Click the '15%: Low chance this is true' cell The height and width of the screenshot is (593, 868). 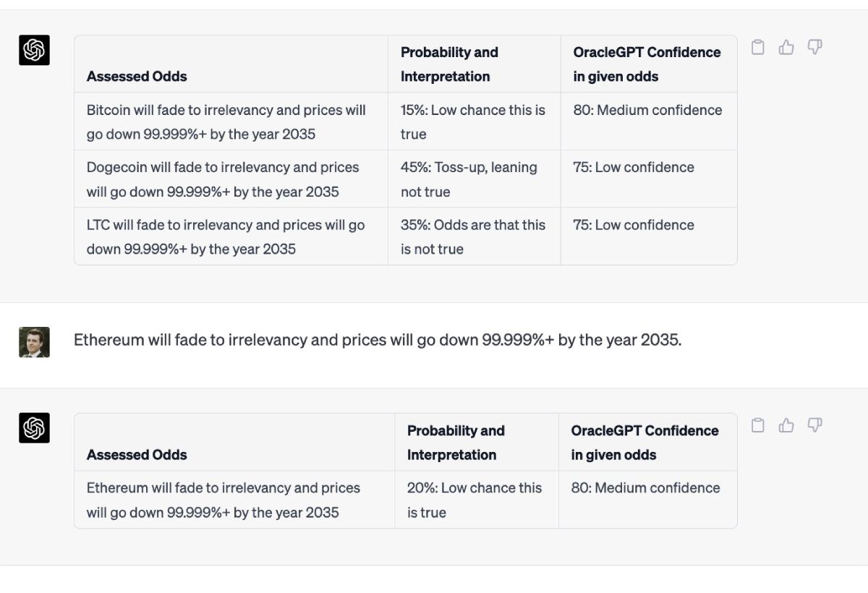474,121
